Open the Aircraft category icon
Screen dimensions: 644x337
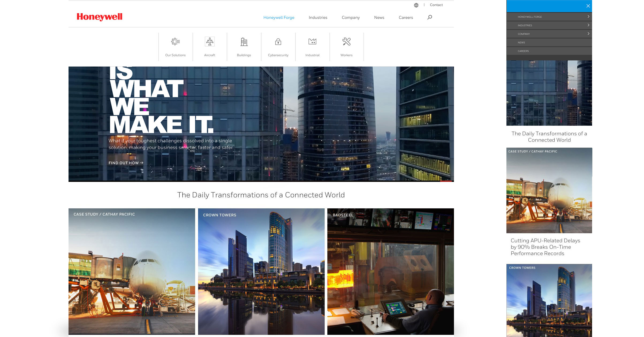[x=210, y=42]
